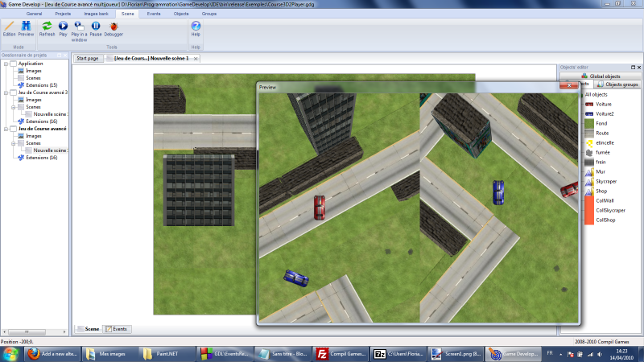This screenshot has height=362, width=644.
Task: Select the Mur object
Action: click(600, 171)
